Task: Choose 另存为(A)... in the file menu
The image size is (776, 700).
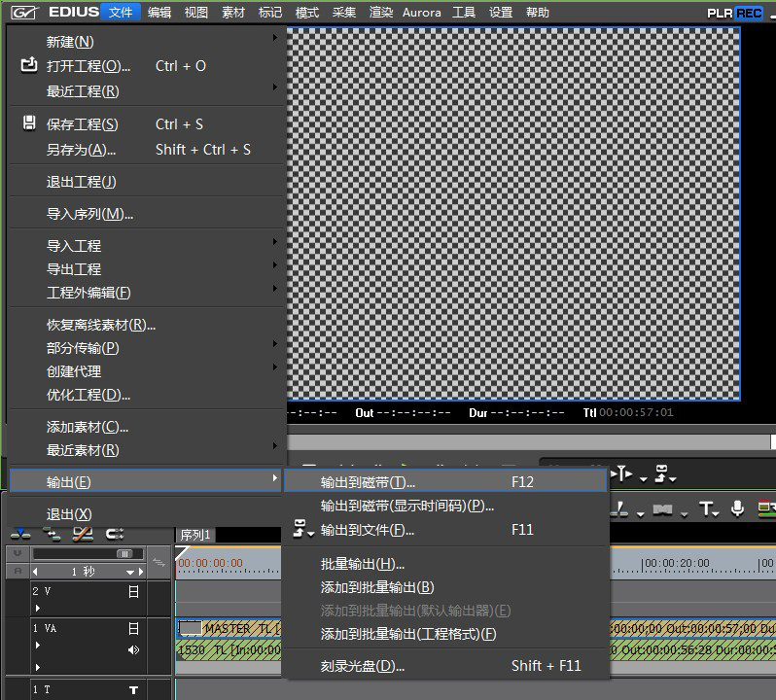Action: (146, 150)
